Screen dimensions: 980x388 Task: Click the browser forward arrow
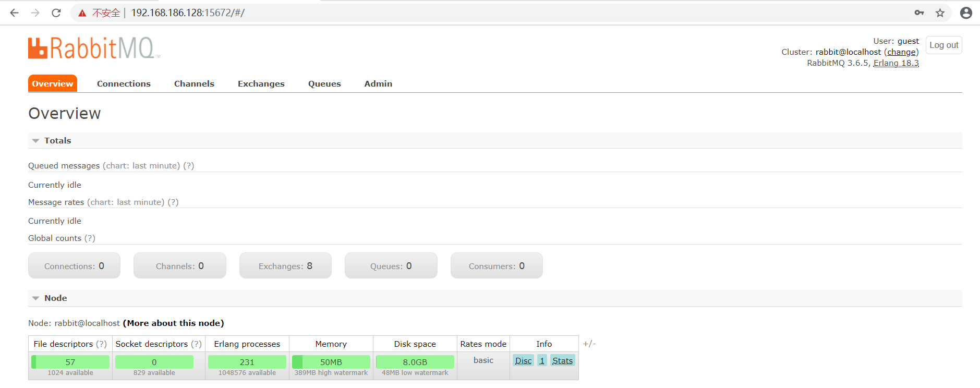tap(35, 13)
